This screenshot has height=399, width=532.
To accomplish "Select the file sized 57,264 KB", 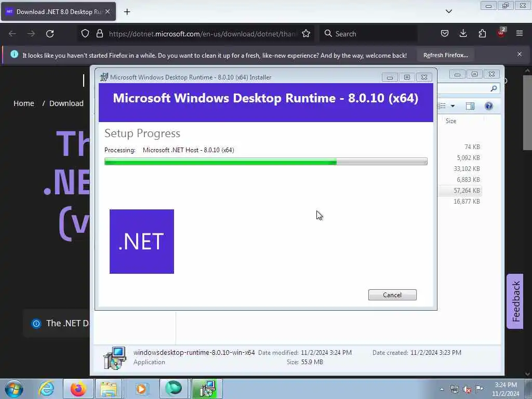I will coord(467,191).
